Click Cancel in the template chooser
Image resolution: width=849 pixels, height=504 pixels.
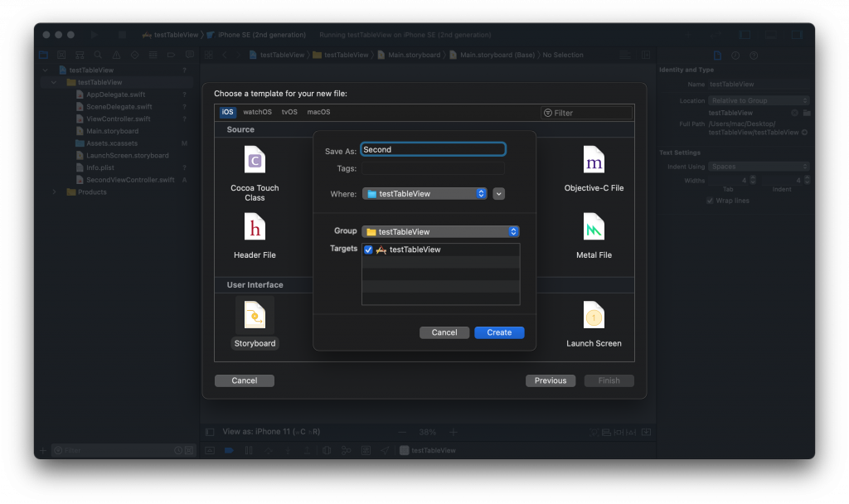pos(245,380)
